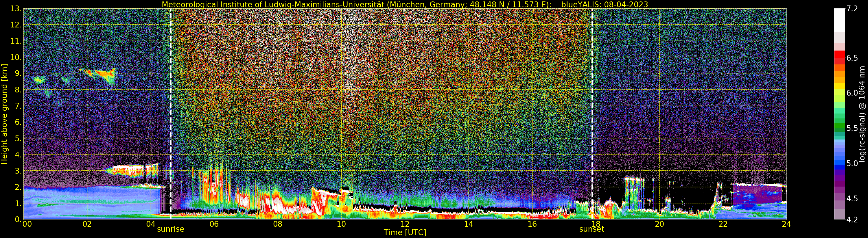Click the 'sunrise' label below the axis

170,229
